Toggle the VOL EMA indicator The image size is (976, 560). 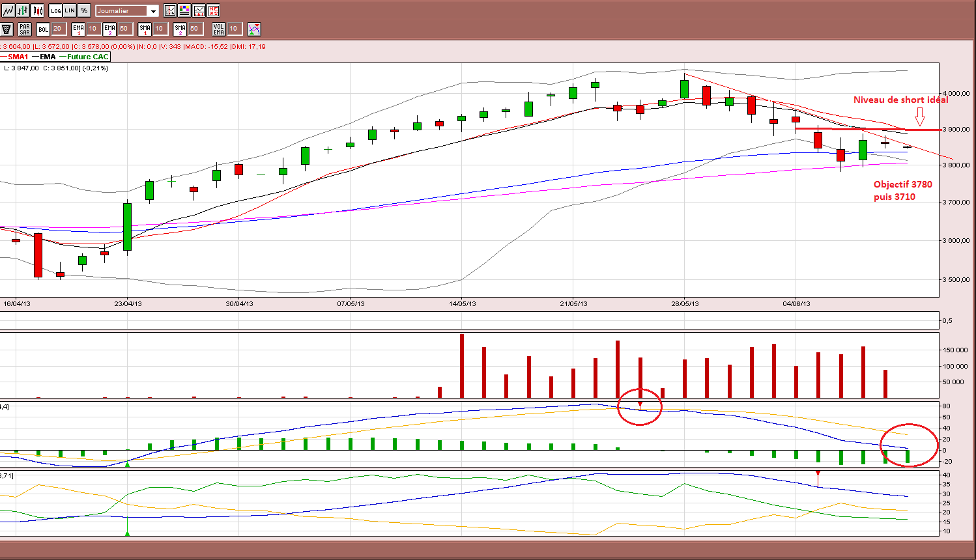coord(219,29)
